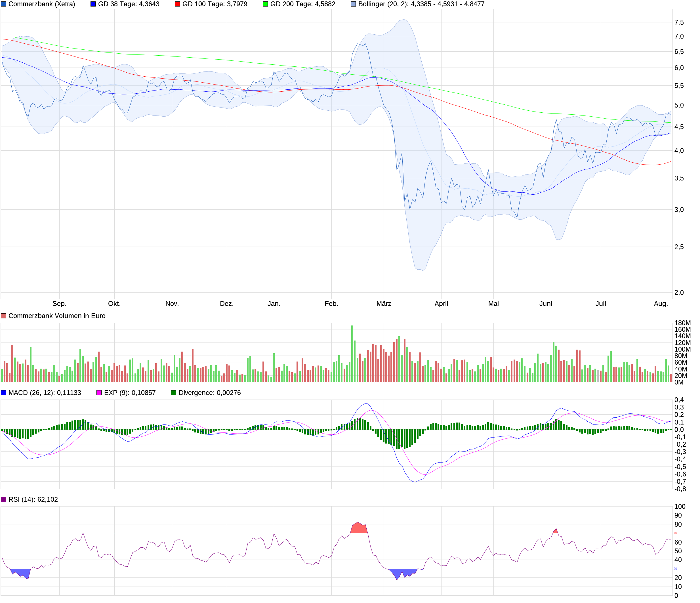Image resolution: width=700 pixels, height=603 pixels.
Task: Click the Sep. label on time axis
Action: click(60, 304)
